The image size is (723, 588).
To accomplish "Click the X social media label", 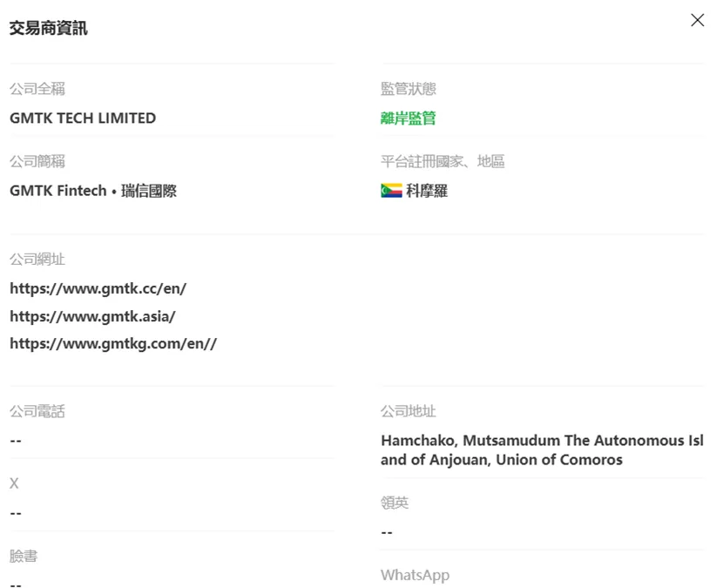I will click(x=14, y=483).
